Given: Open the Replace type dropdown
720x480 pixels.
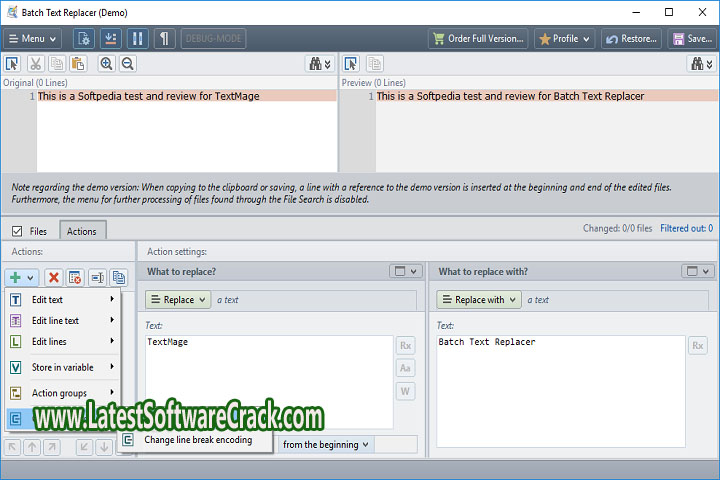Looking at the screenshot, I should (x=178, y=299).
